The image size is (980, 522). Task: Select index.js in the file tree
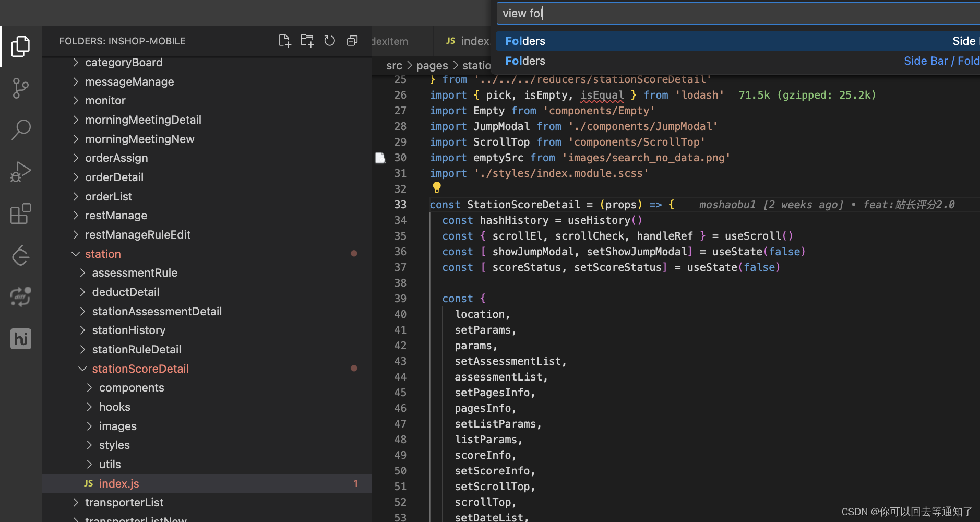coord(207,483)
